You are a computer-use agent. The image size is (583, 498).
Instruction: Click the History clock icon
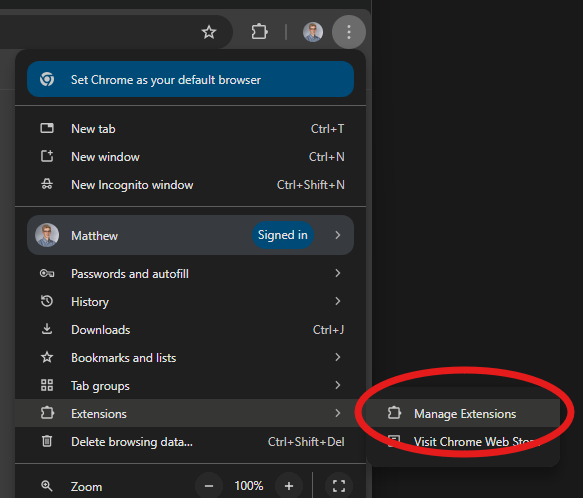(x=47, y=301)
